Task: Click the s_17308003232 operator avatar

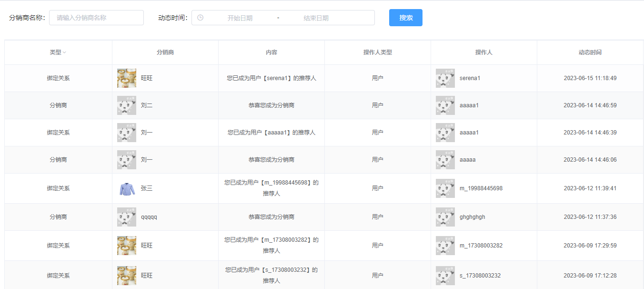Action: (x=445, y=276)
